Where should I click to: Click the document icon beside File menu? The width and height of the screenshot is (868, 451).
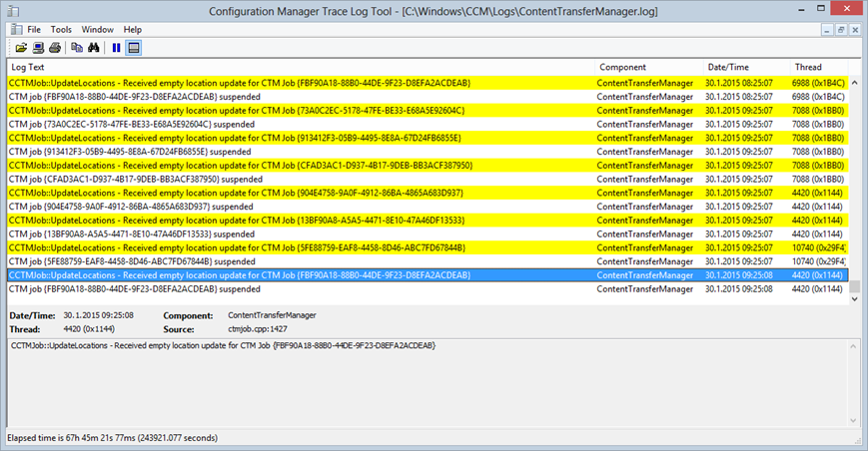click(x=17, y=29)
